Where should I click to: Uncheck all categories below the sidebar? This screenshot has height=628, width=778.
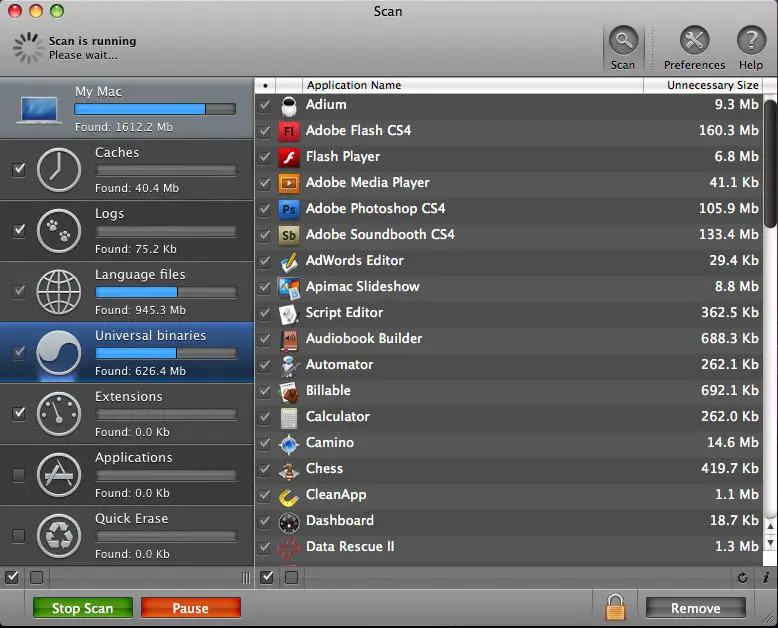point(36,577)
